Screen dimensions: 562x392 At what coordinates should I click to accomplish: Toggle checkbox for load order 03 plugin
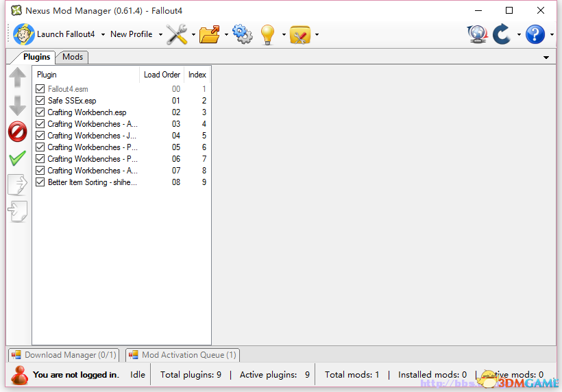click(x=40, y=124)
